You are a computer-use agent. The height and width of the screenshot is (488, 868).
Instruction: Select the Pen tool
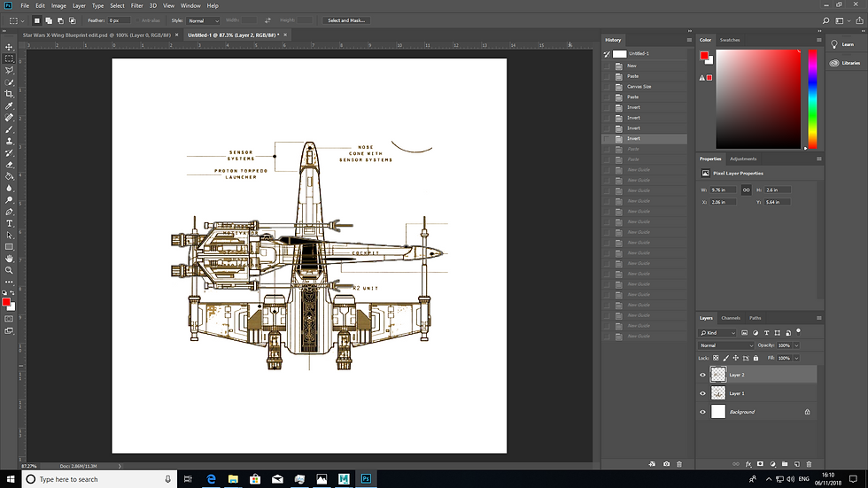click(9, 212)
